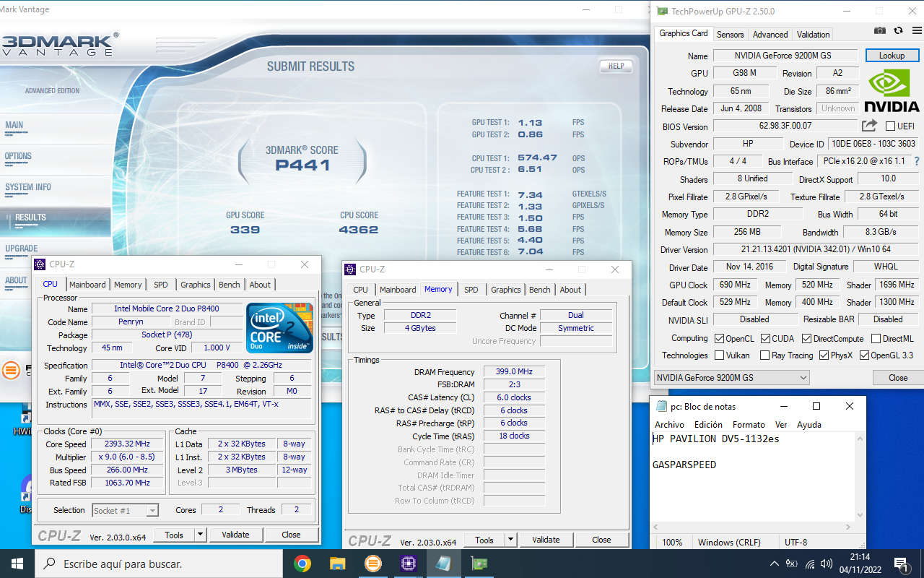
Task: Toggle the PhysX checkbox
Action: 824,355
